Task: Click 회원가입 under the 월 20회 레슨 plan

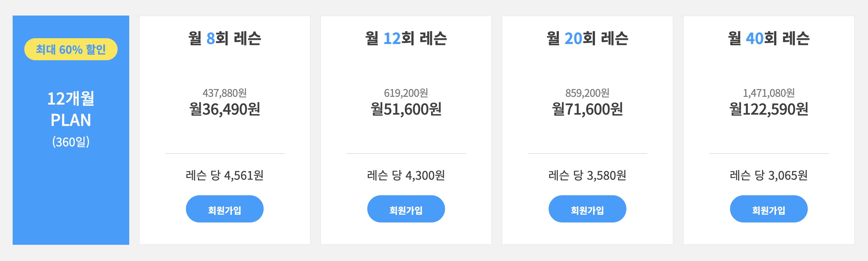Action: point(587,209)
